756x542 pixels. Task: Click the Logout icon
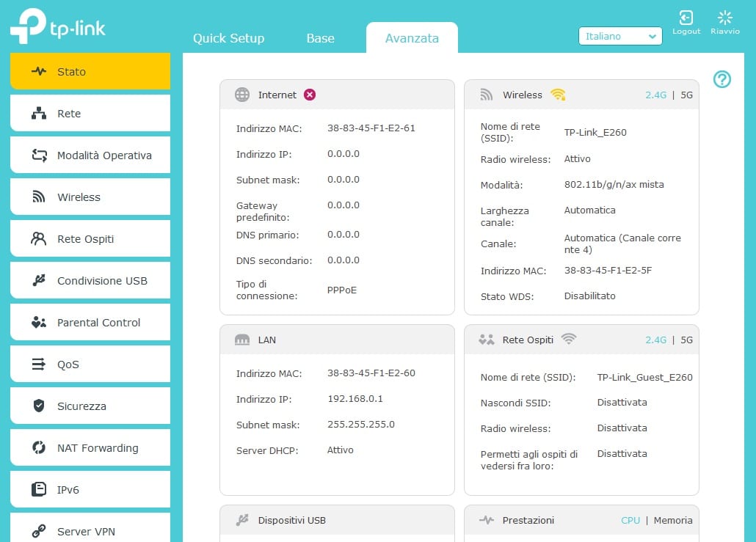pyautogui.click(x=686, y=19)
